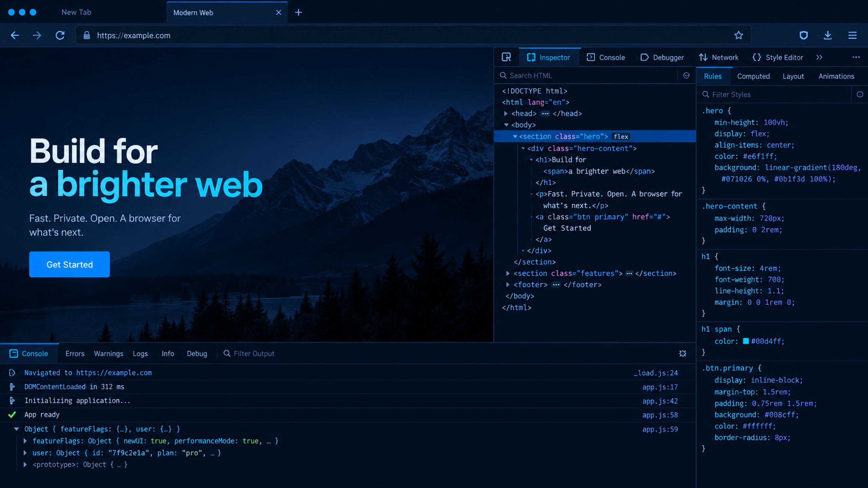868x488 pixels.
Task: Expand the head element node
Action: point(506,114)
